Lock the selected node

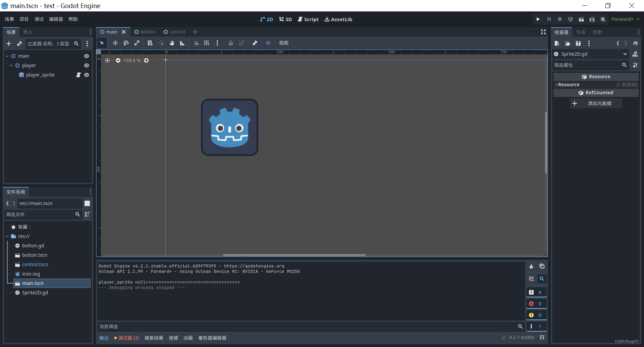231,43
